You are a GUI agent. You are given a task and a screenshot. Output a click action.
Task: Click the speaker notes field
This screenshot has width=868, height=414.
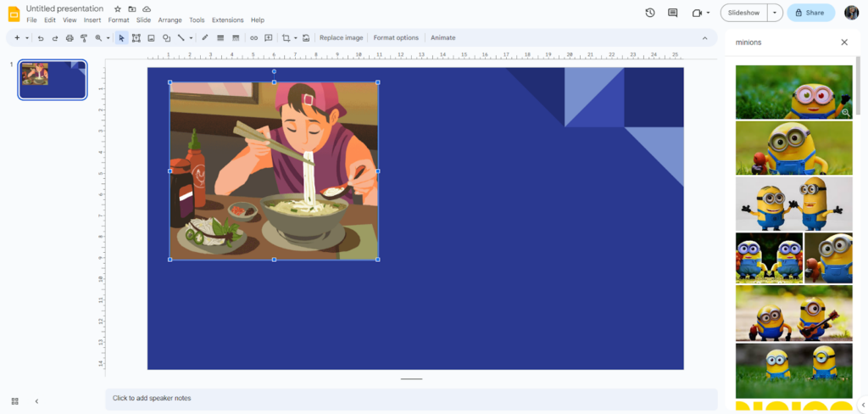pos(411,398)
